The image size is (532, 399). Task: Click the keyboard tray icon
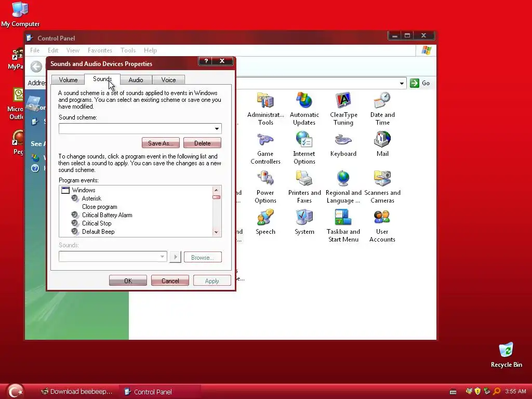pyautogui.click(x=453, y=392)
